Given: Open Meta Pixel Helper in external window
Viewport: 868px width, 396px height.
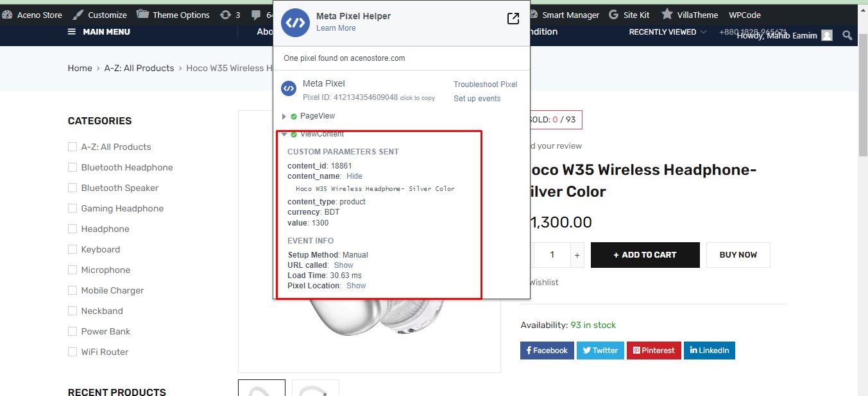Looking at the screenshot, I should [513, 19].
